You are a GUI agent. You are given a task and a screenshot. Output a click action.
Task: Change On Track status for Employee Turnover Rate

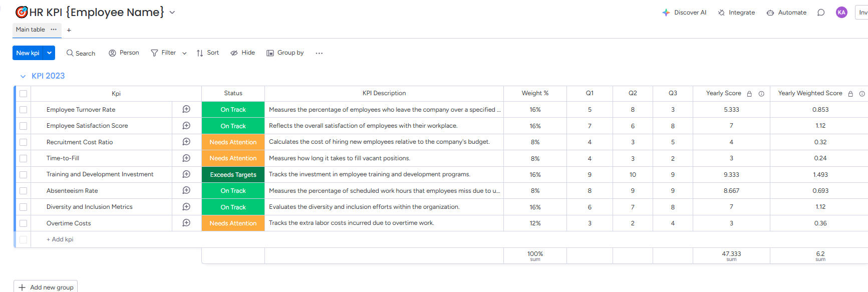[233, 110]
